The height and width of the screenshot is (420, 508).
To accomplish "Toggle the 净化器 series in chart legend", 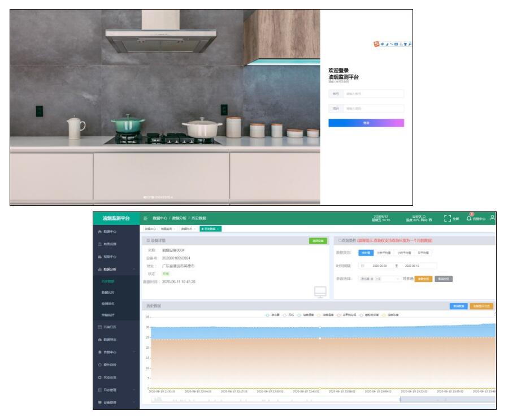I will (x=275, y=314).
